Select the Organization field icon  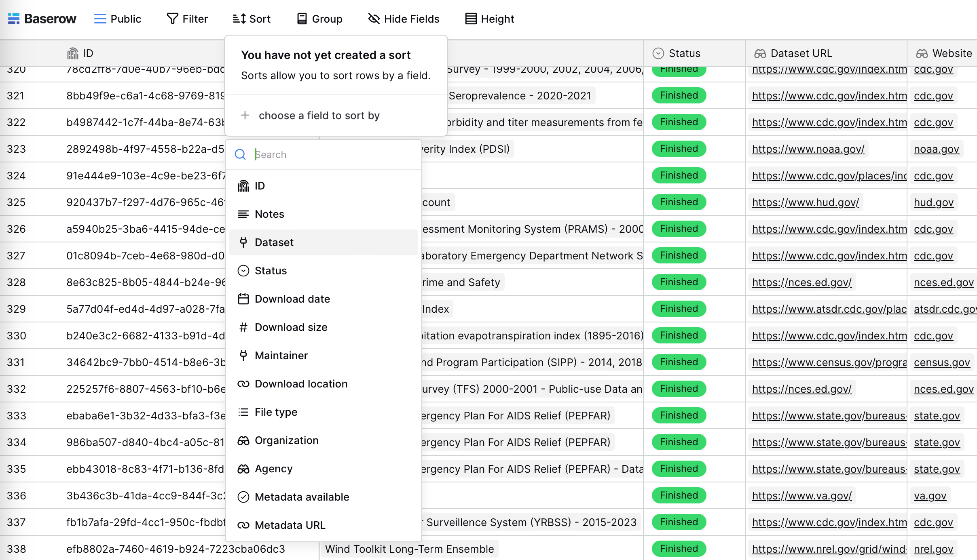(243, 440)
